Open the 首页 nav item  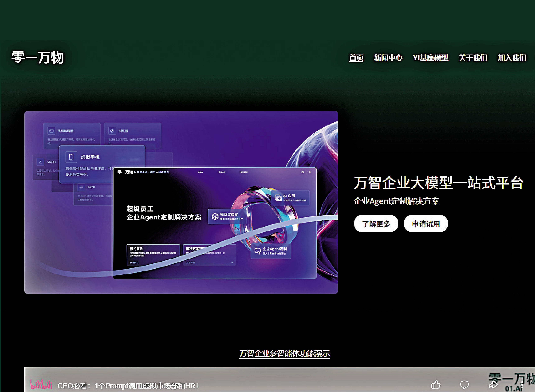356,58
